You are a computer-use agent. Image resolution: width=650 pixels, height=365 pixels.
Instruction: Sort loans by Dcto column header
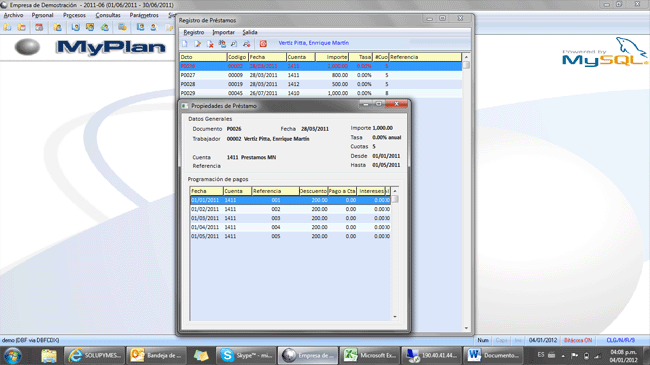[x=203, y=57]
